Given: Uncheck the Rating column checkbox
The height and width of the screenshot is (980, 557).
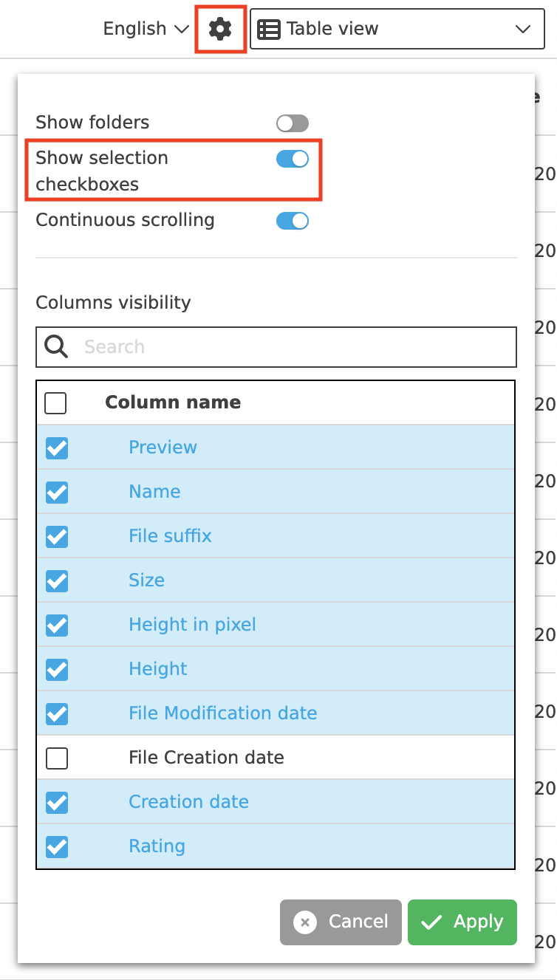Looking at the screenshot, I should click(x=57, y=846).
